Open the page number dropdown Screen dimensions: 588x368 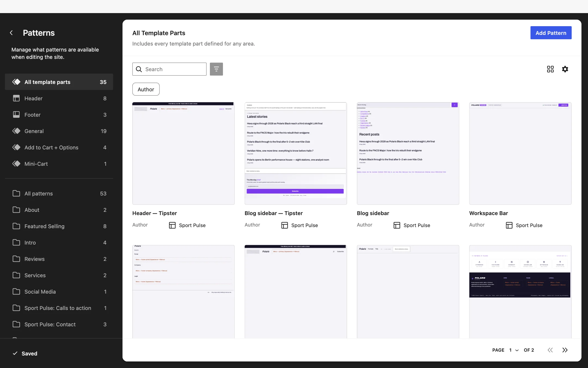pyautogui.click(x=514, y=350)
